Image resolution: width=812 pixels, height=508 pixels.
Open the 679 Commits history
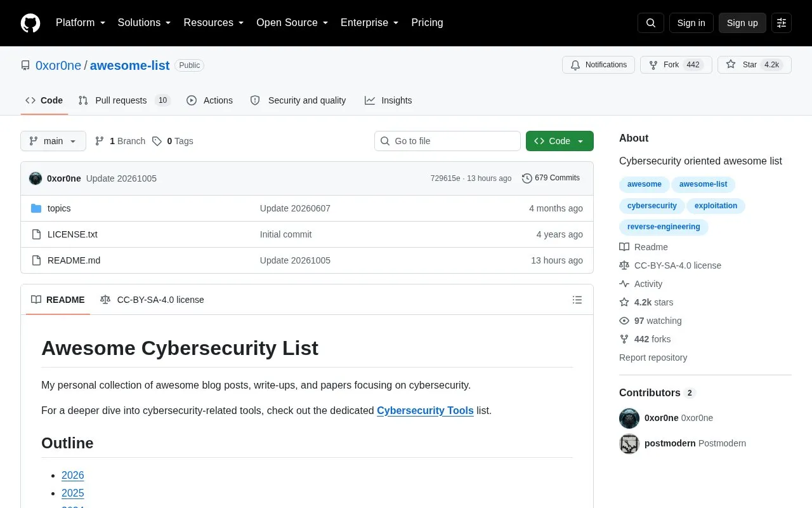tap(551, 178)
